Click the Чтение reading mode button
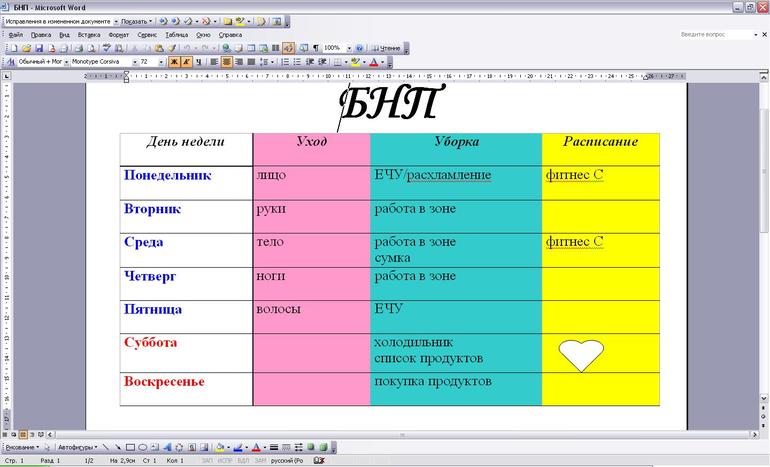 pos(388,48)
